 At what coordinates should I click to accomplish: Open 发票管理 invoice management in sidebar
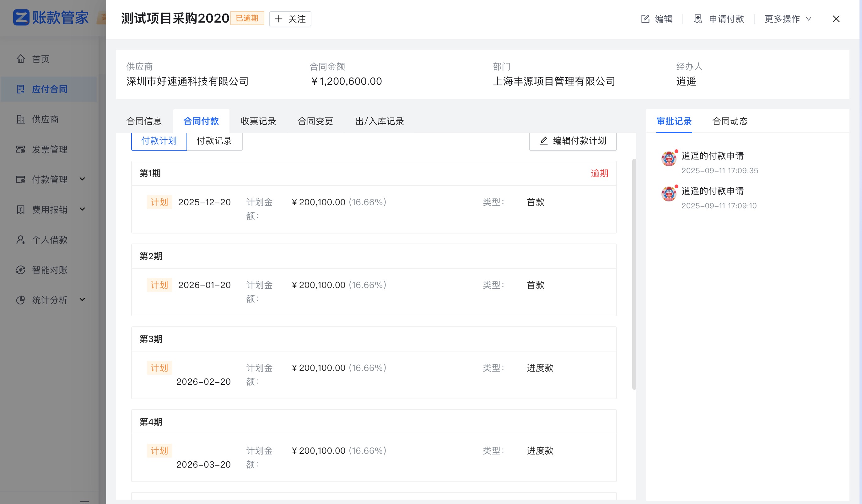[x=20, y=149]
